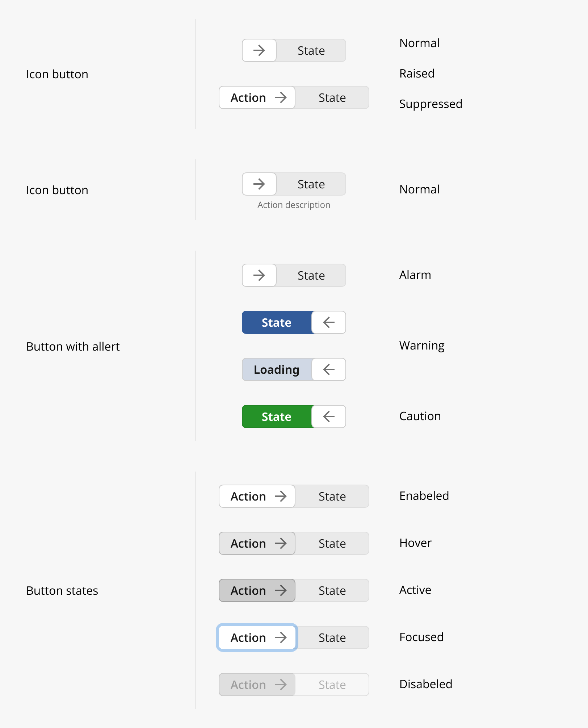
Task: Click left-arrow button next to green State
Action: [329, 417]
